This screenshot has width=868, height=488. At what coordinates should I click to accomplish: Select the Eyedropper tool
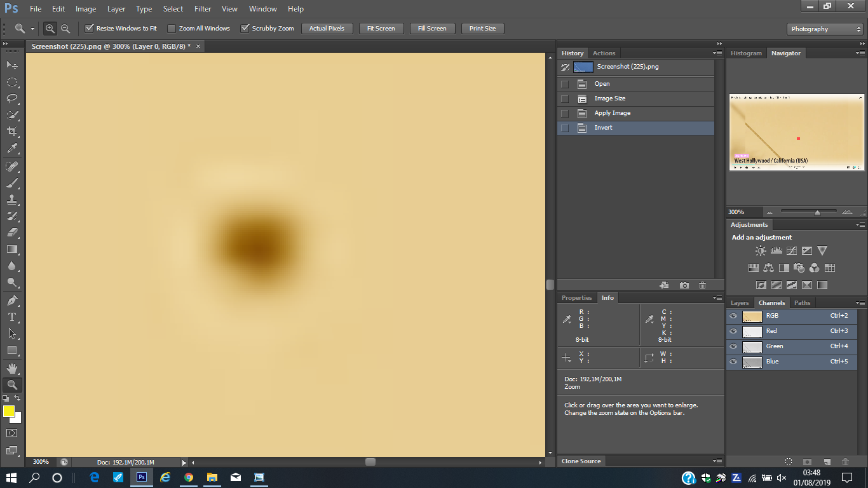pyautogui.click(x=11, y=148)
